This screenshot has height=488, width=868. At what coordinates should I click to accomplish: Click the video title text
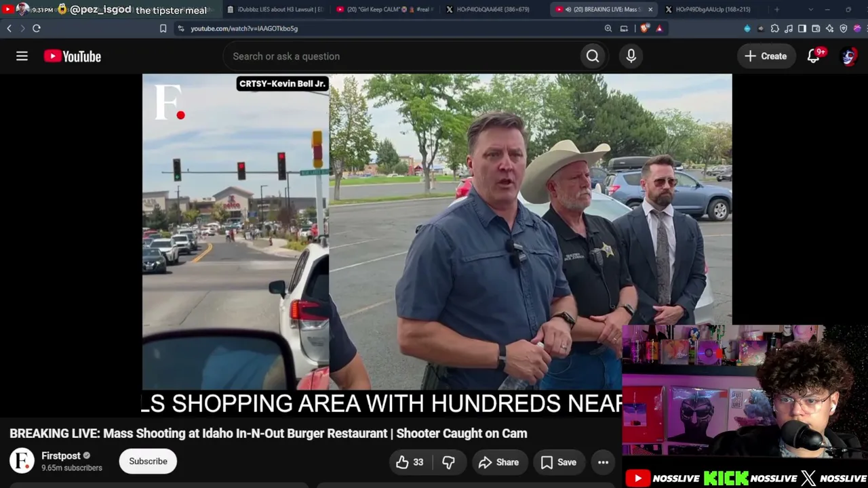pos(269,433)
